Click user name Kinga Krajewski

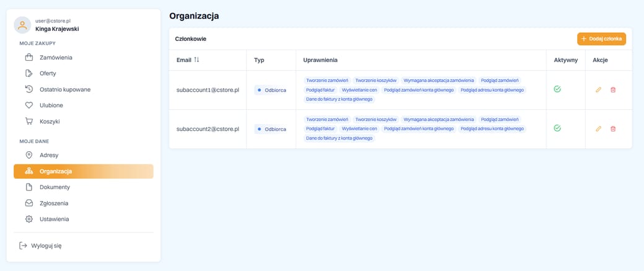pyautogui.click(x=57, y=29)
